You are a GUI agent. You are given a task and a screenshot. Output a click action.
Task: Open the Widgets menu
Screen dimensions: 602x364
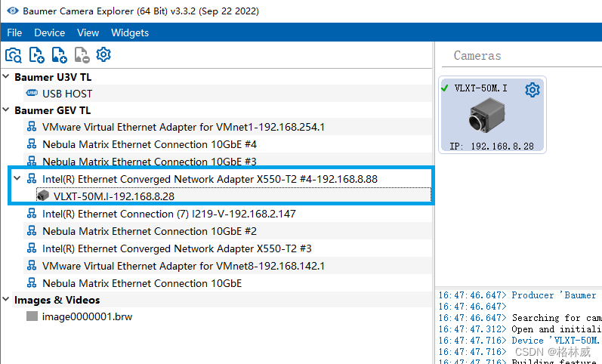click(x=130, y=32)
